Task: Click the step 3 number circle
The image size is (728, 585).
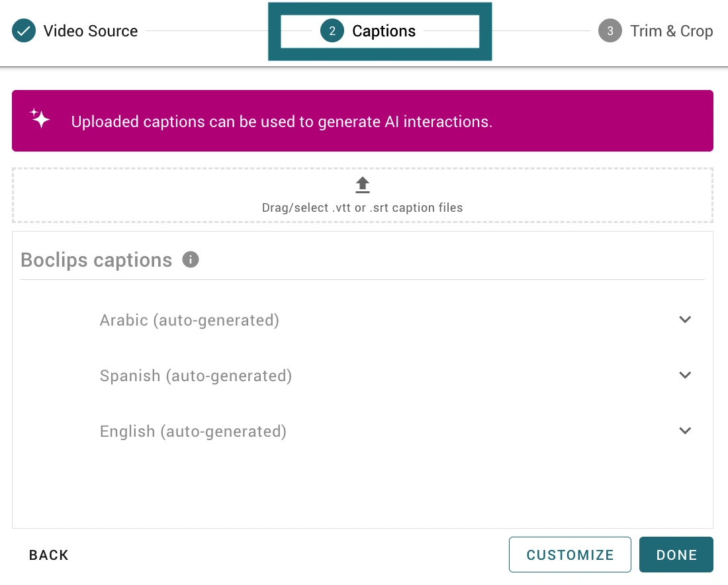Action: coord(610,30)
